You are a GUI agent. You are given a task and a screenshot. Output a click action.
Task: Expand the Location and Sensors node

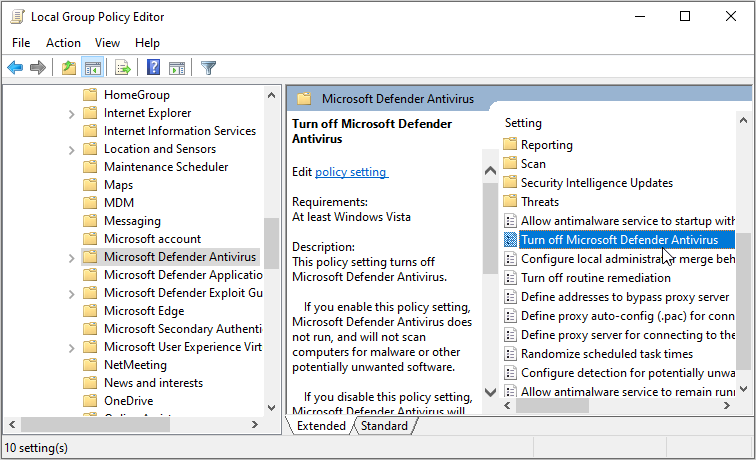(x=71, y=150)
